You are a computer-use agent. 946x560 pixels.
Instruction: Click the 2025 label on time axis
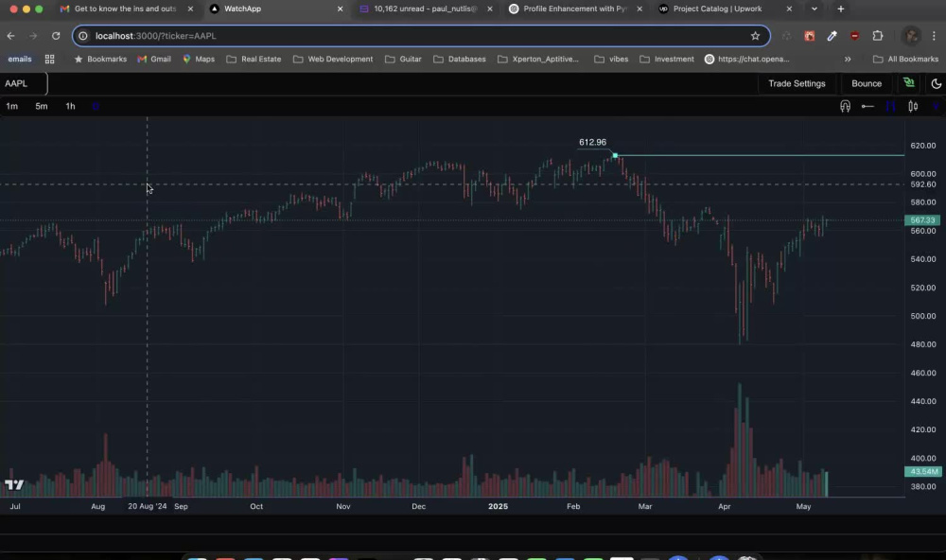(498, 506)
